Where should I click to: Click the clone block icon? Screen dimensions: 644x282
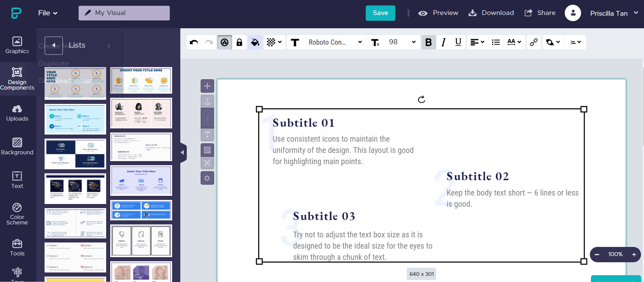(207, 150)
